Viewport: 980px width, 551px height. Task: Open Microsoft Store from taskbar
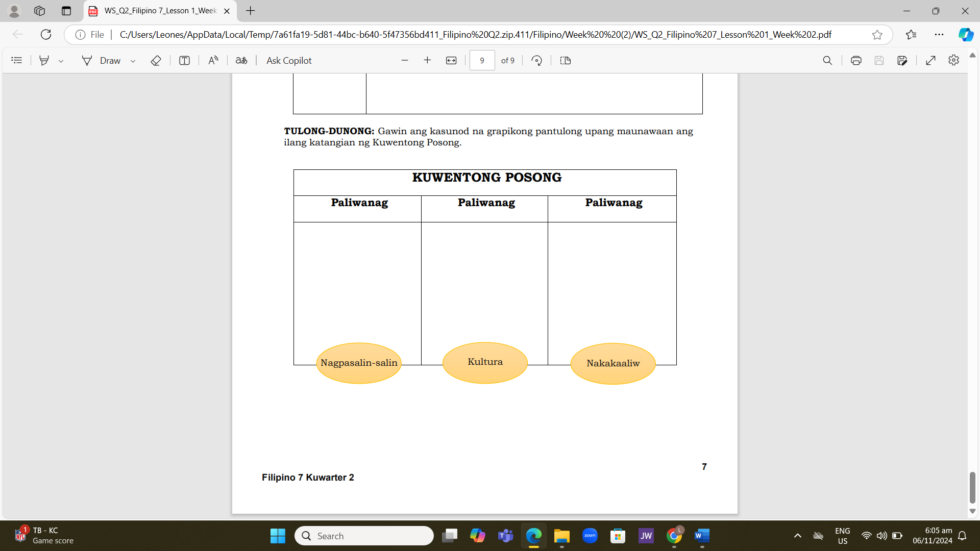tap(618, 536)
